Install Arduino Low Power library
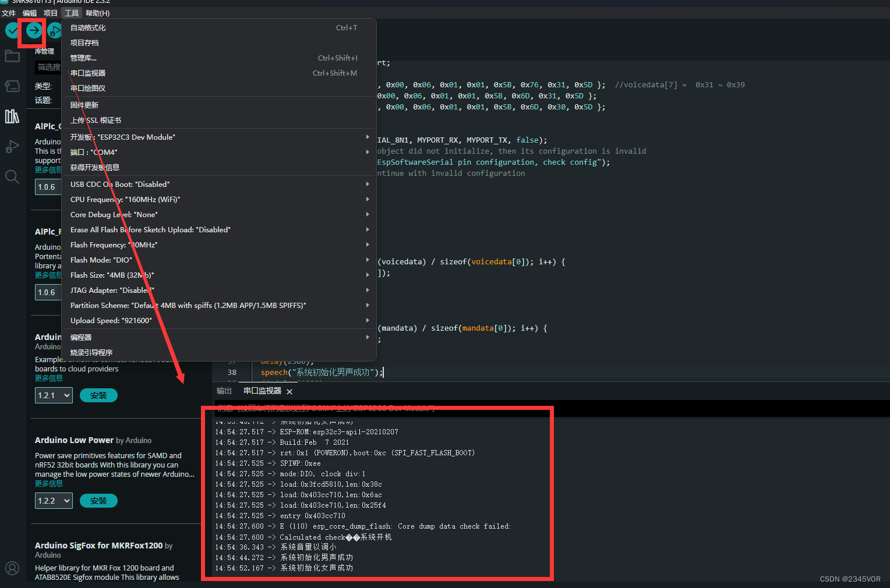This screenshot has height=588, width=890. click(x=98, y=501)
